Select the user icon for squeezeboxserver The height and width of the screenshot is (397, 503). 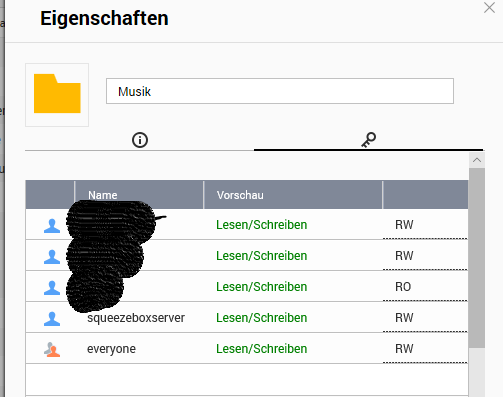tap(52, 318)
